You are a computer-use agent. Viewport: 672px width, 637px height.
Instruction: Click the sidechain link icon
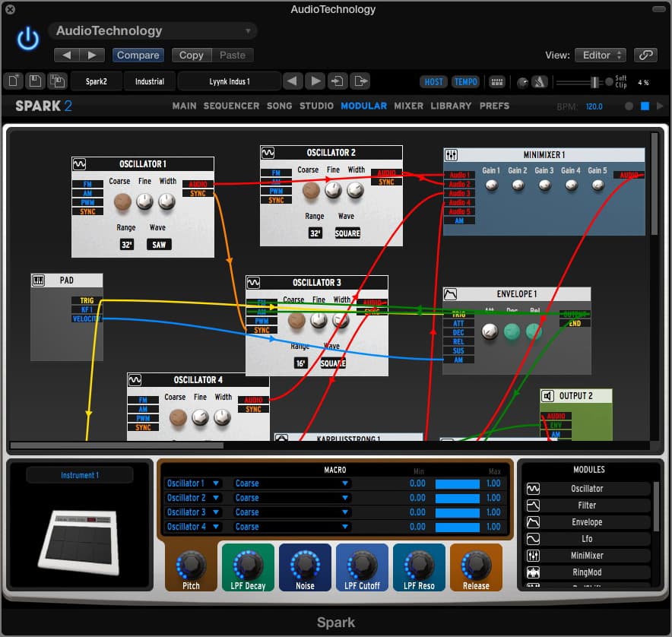pos(645,55)
